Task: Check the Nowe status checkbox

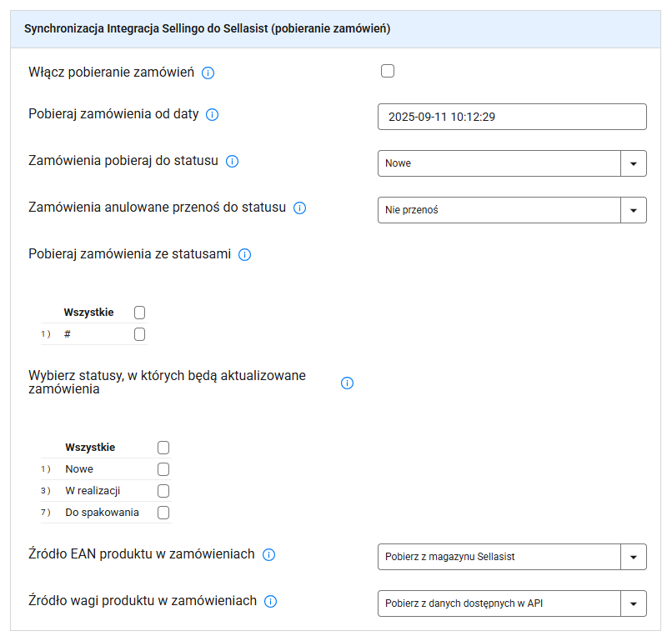Action: tap(163, 469)
